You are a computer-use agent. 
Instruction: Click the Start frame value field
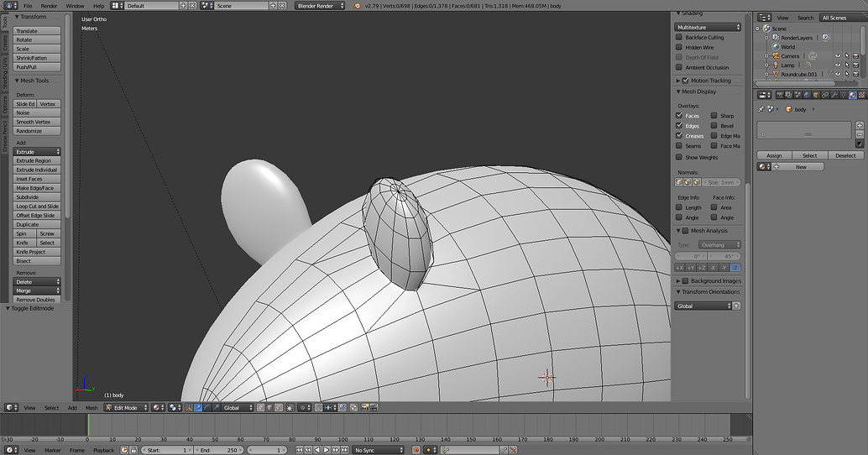click(x=166, y=450)
